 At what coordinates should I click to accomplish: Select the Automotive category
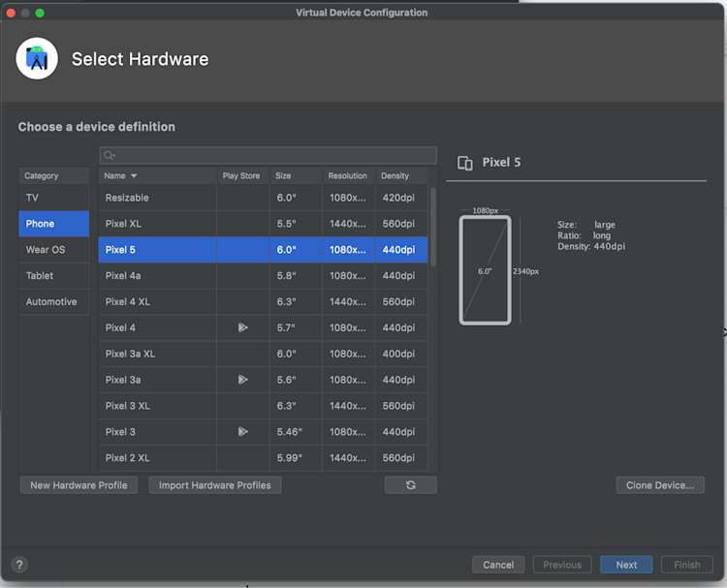(53, 301)
